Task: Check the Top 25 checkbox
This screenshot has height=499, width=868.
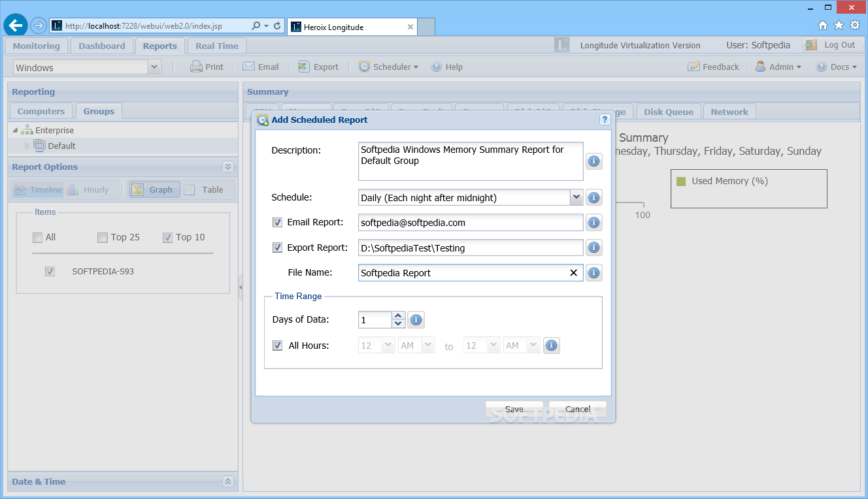Action: 103,238
